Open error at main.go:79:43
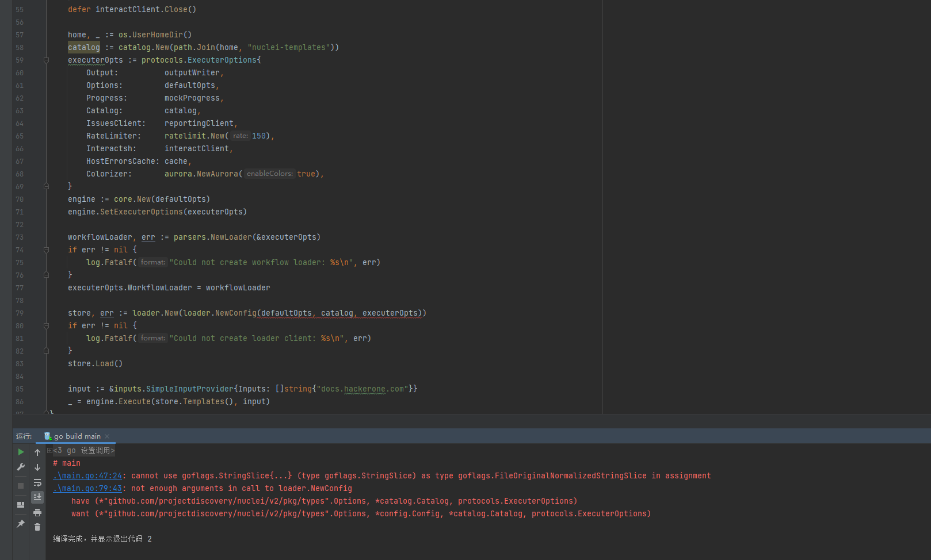Image resolution: width=931 pixels, height=560 pixels. pos(86,488)
